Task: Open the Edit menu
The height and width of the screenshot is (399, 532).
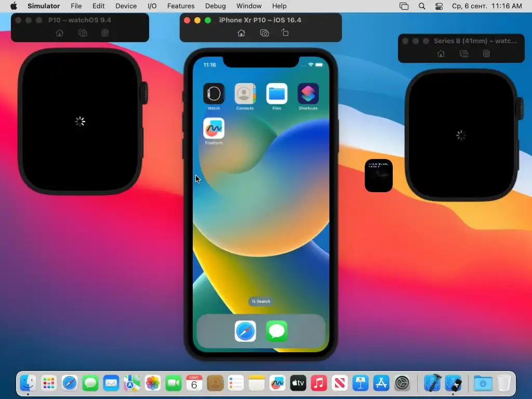Action: [98, 6]
